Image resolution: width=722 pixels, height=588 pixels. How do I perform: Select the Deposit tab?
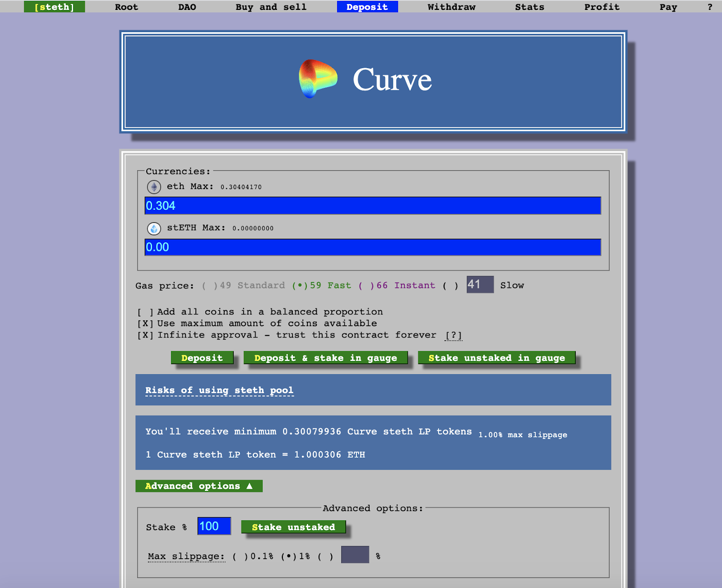coord(367,7)
